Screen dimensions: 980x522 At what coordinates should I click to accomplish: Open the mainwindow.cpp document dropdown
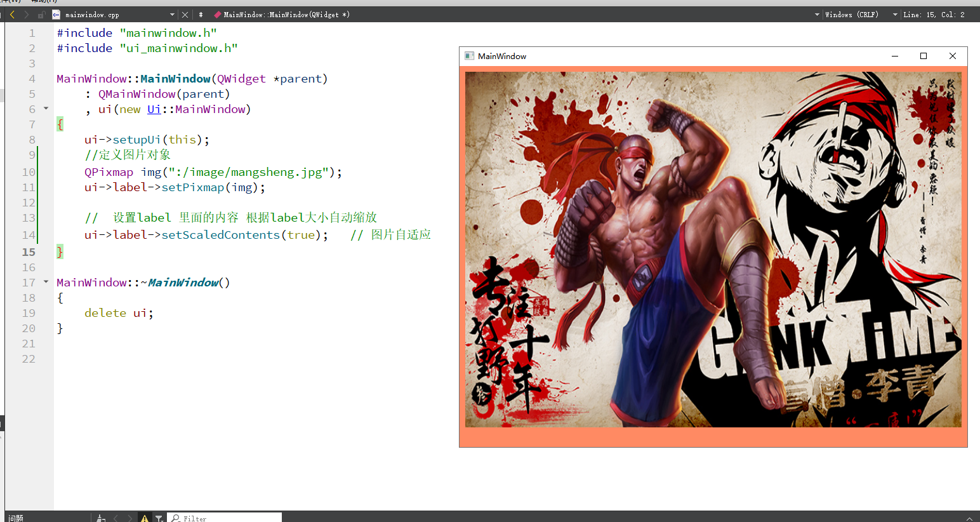click(x=173, y=15)
